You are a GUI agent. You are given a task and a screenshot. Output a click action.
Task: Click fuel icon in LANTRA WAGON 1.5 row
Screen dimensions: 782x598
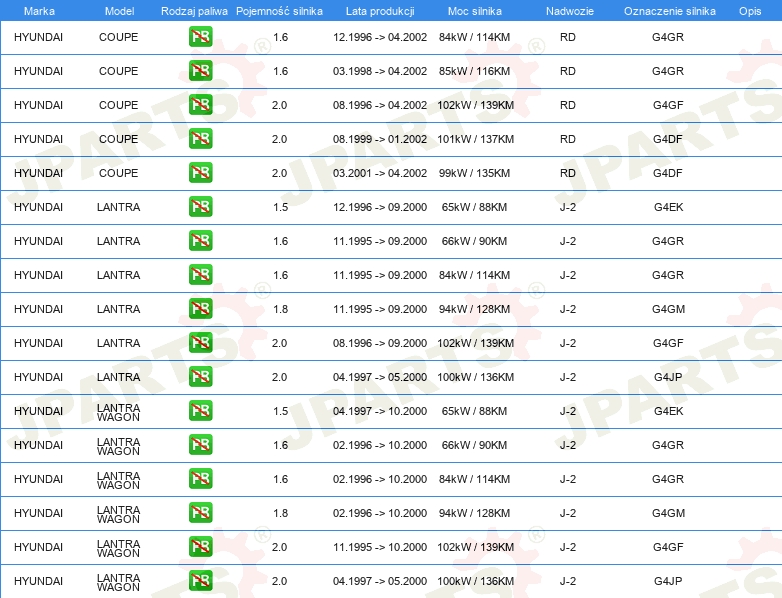pyautogui.click(x=200, y=411)
